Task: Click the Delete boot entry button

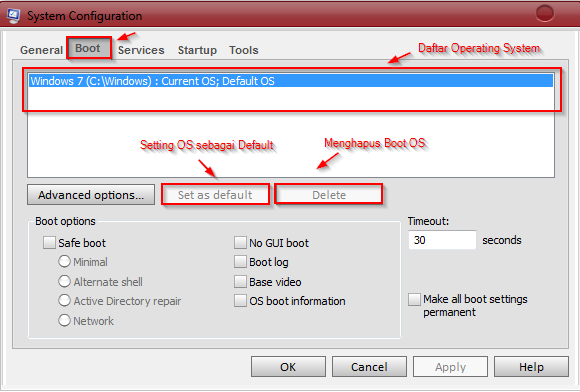Action: coord(329,195)
